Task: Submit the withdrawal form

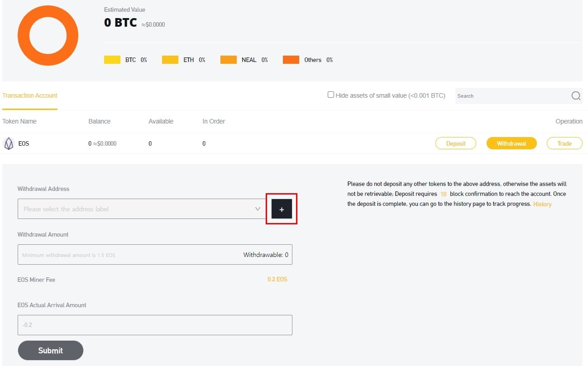Action: point(50,351)
